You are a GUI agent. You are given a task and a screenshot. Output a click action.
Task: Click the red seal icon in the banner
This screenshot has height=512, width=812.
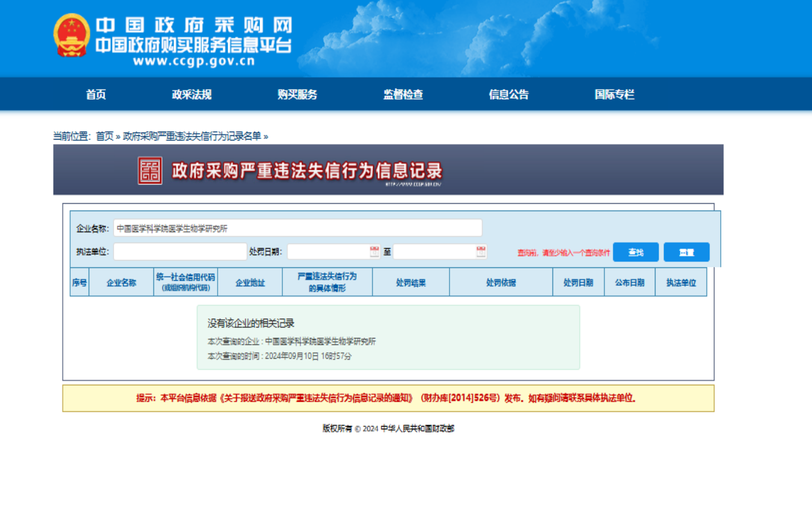tap(150, 170)
